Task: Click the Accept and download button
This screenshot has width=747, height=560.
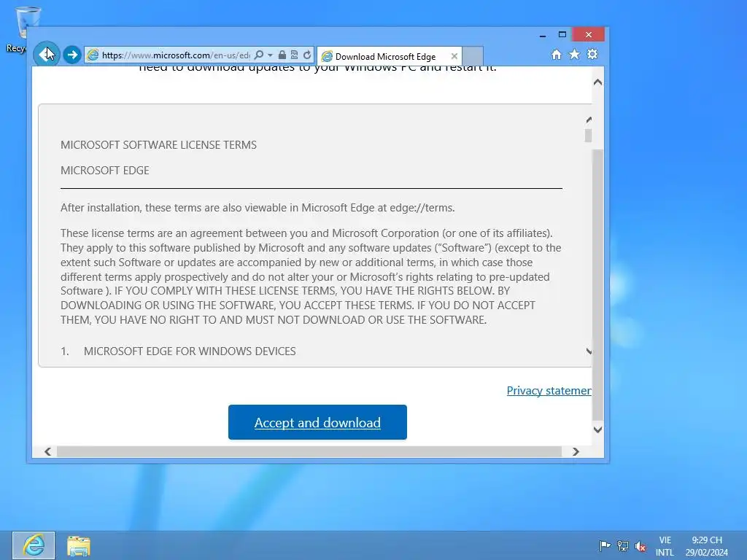Action: (317, 422)
